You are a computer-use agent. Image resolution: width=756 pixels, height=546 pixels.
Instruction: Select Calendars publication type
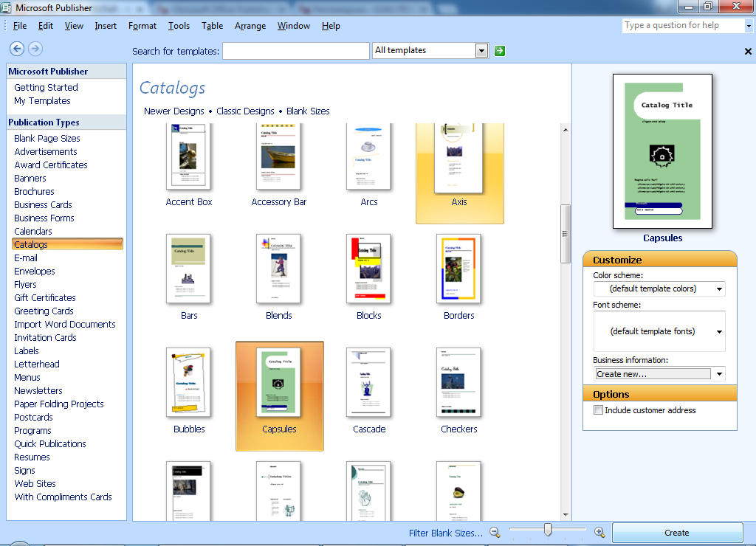pyautogui.click(x=32, y=232)
